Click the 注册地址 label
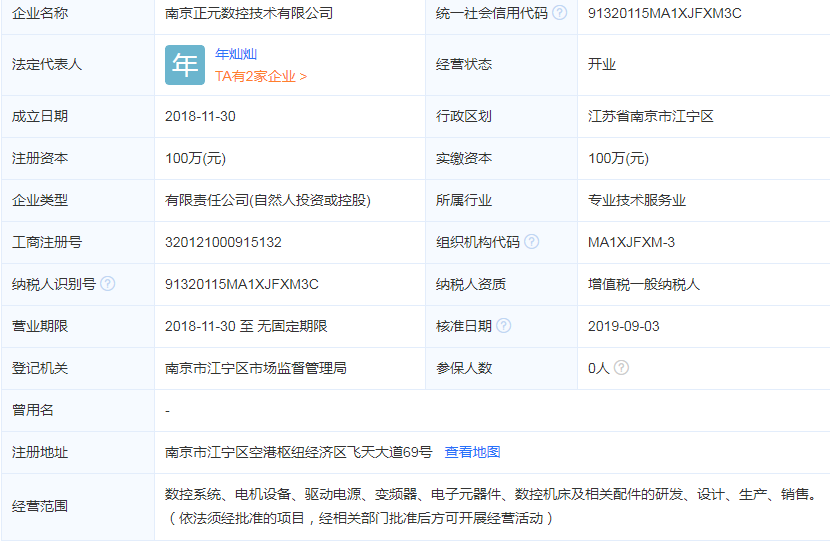 coord(40,452)
